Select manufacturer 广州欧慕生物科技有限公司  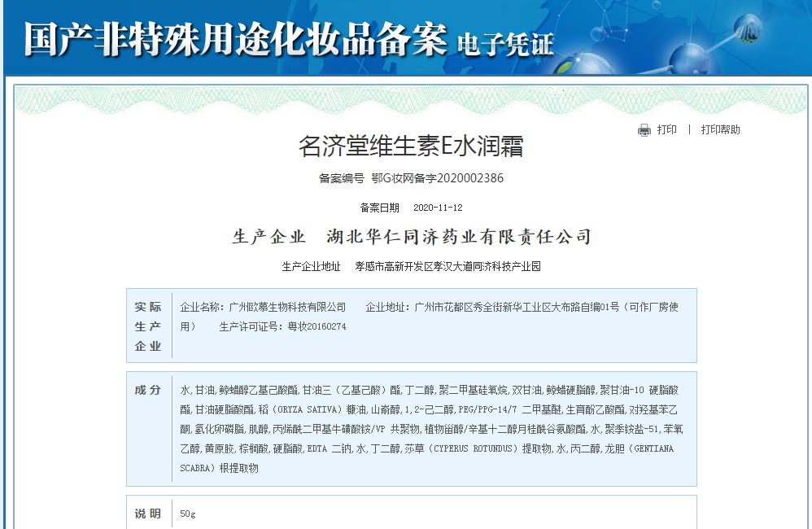287,308
